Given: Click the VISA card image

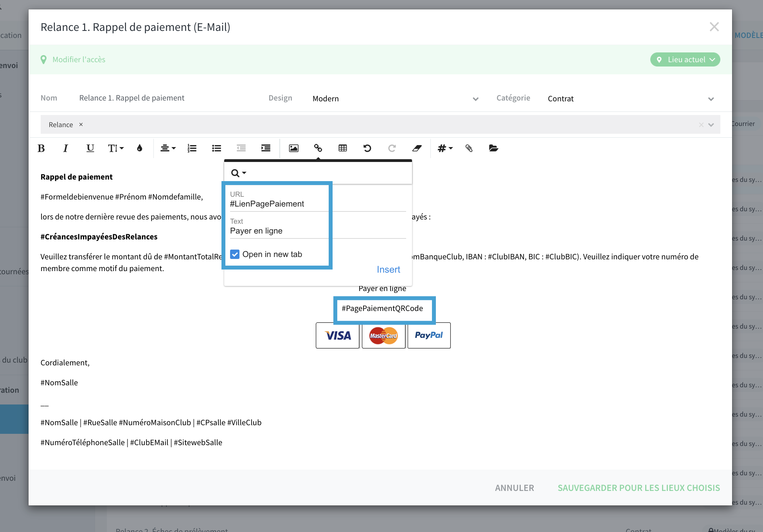Looking at the screenshot, I should pos(338,335).
